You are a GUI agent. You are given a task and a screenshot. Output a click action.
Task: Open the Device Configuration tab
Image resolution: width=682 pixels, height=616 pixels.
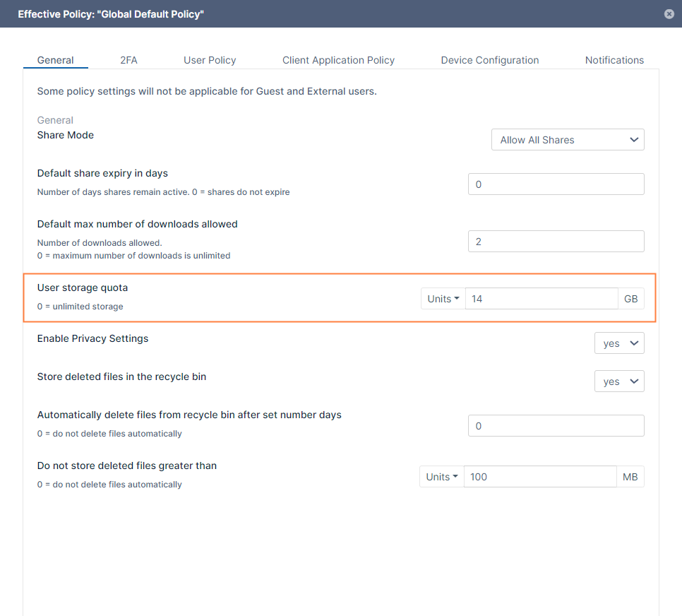pos(489,60)
